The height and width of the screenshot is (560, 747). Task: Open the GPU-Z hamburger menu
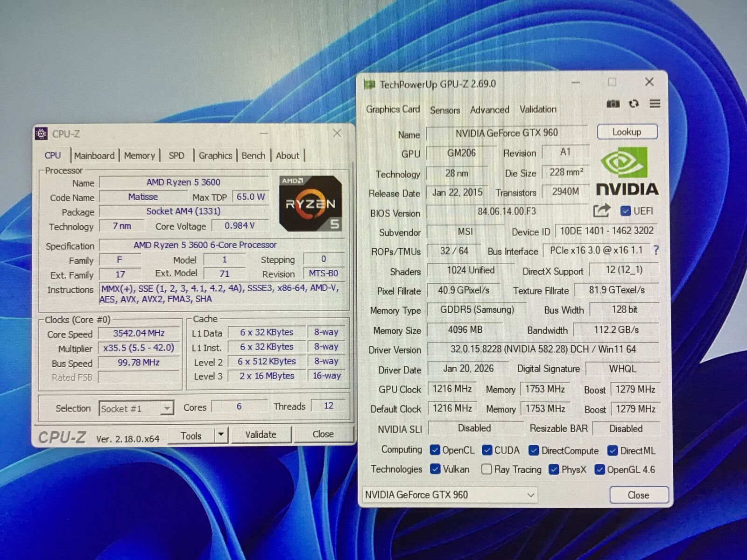tap(655, 104)
